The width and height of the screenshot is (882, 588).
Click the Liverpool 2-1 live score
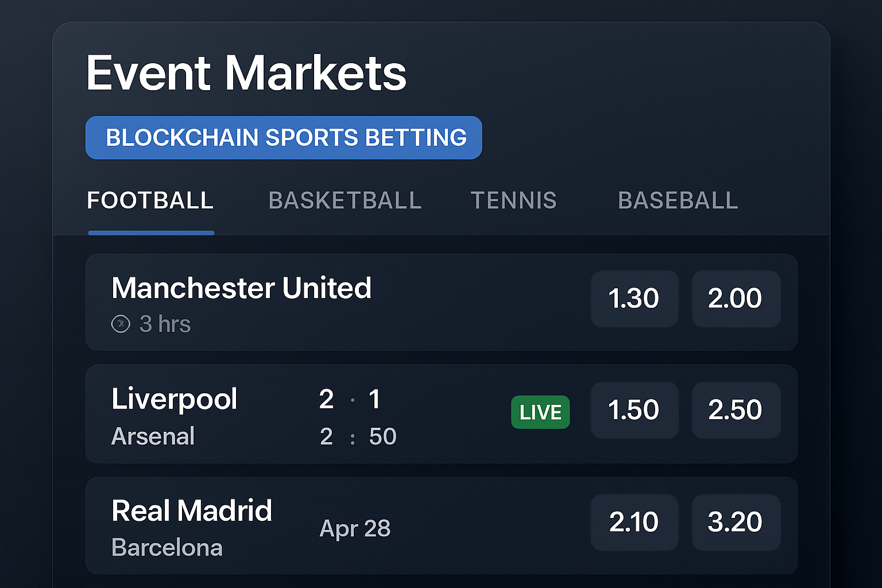tap(350, 399)
